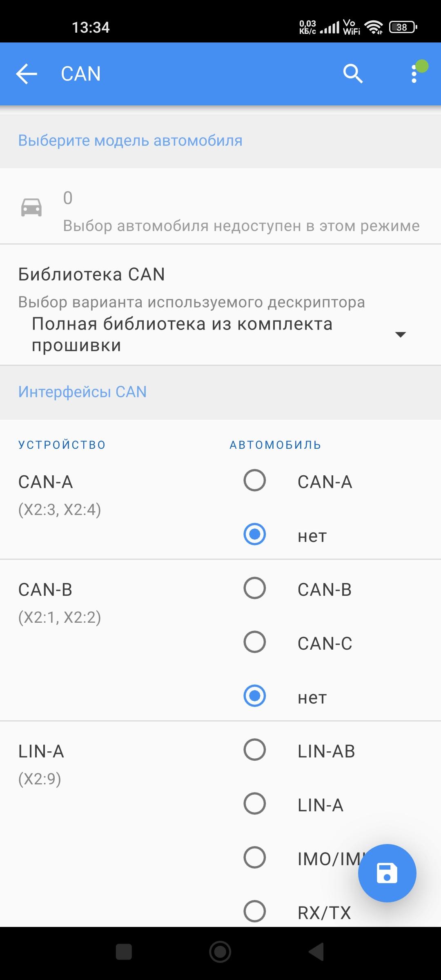This screenshot has height=980, width=441.
Task: Expand the CAN library dropdown arrow
Action: pos(401,334)
